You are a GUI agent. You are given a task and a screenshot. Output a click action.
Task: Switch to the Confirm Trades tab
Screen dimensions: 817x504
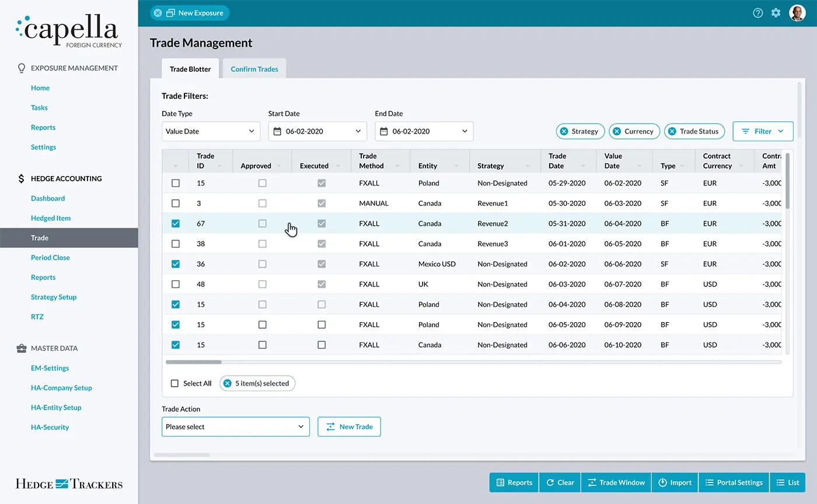tap(254, 69)
